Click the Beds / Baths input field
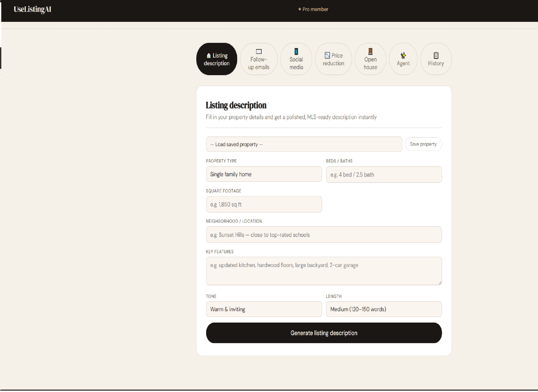Screen dimensions: 538x392 [384, 174]
